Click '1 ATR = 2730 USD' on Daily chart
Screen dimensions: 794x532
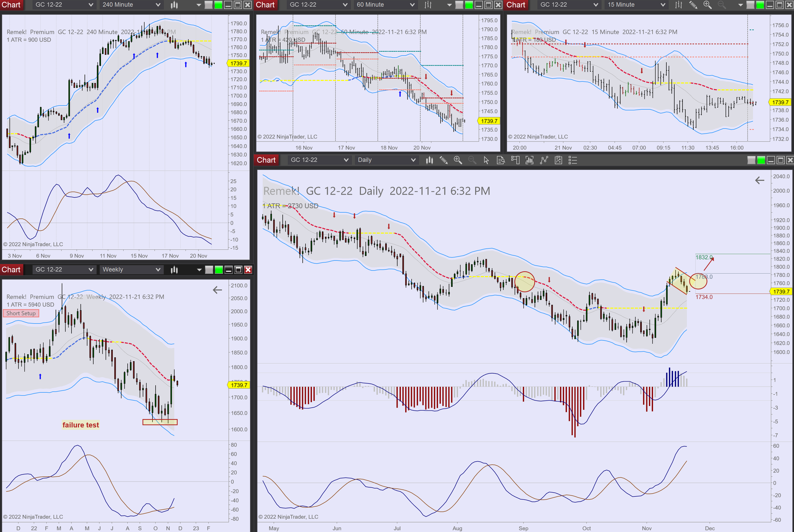(x=291, y=206)
